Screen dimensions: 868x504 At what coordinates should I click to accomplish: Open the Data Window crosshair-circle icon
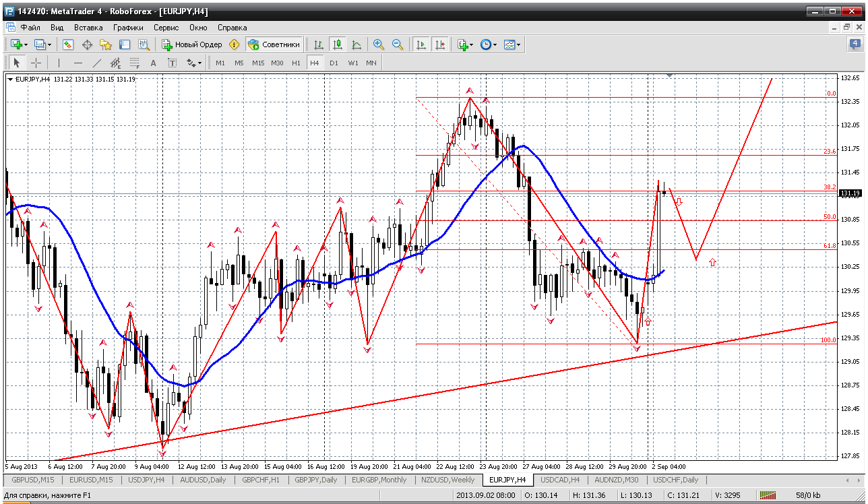87,44
